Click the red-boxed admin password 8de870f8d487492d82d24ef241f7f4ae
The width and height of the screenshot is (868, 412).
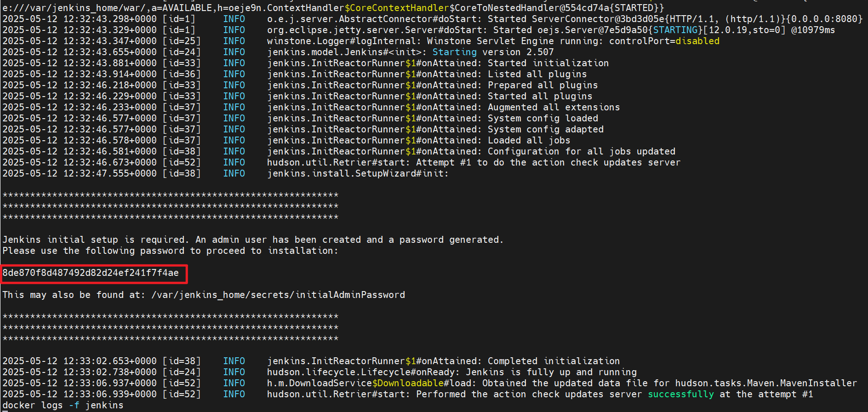tap(91, 273)
